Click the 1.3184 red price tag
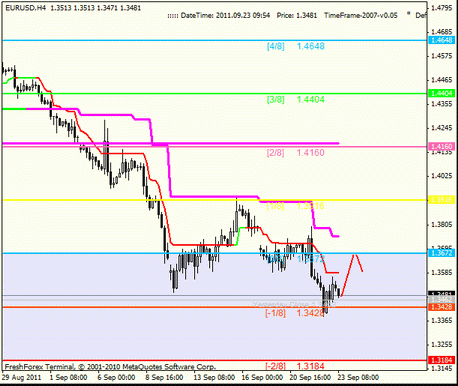The width and height of the screenshot is (458, 386). tap(442, 360)
